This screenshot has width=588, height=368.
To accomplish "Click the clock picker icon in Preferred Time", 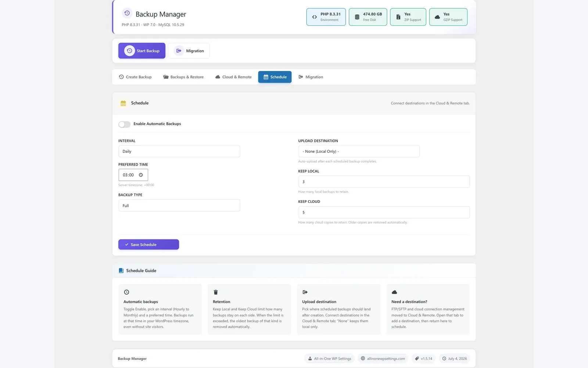I will coord(141,175).
